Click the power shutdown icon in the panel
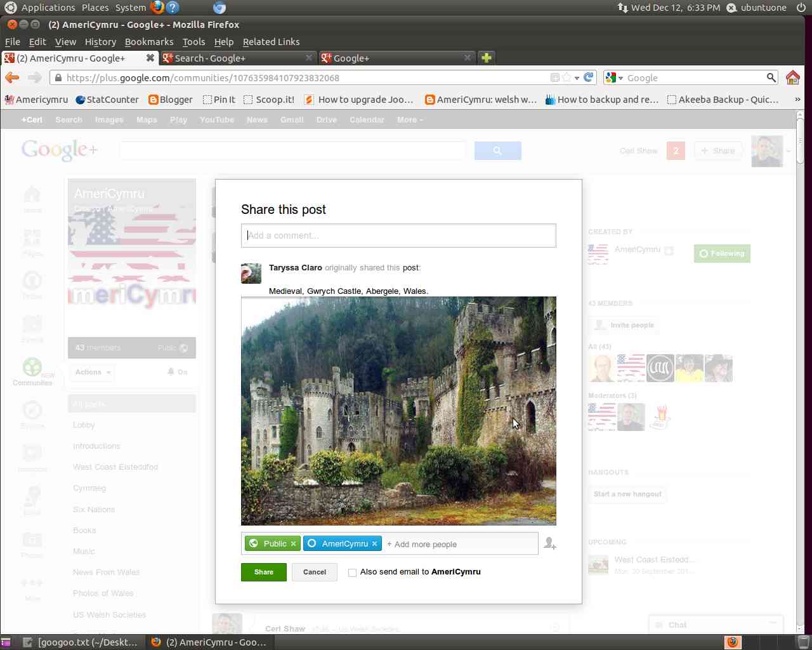 (x=801, y=8)
